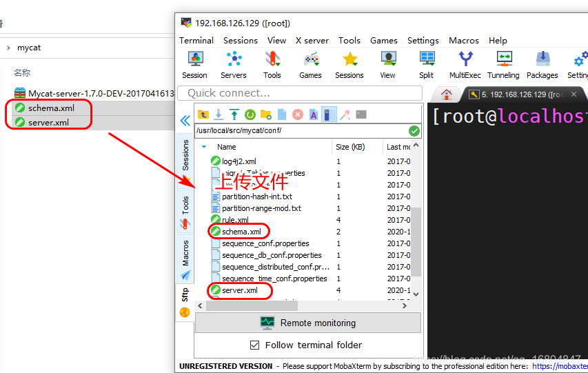588x373 pixels.
Task: Click the red delete icon in SFTP toolbar
Action: 298,114
